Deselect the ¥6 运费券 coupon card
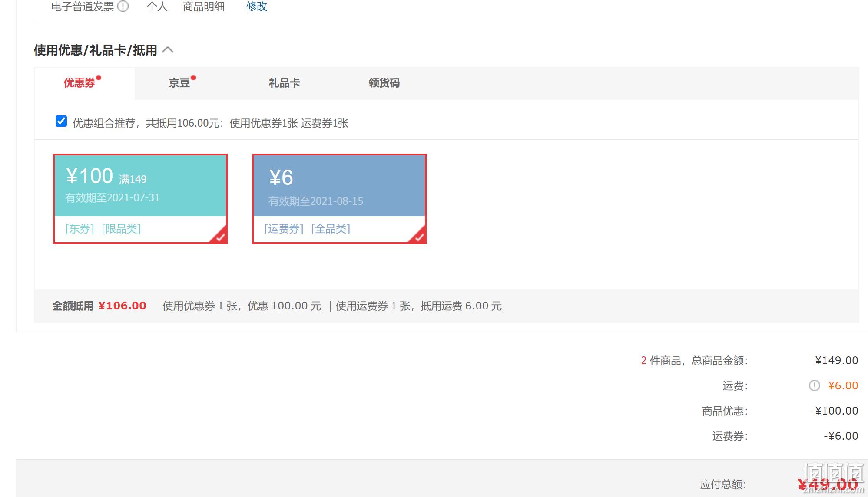The width and height of the screenshot is (868, 497). click(339, 199)
